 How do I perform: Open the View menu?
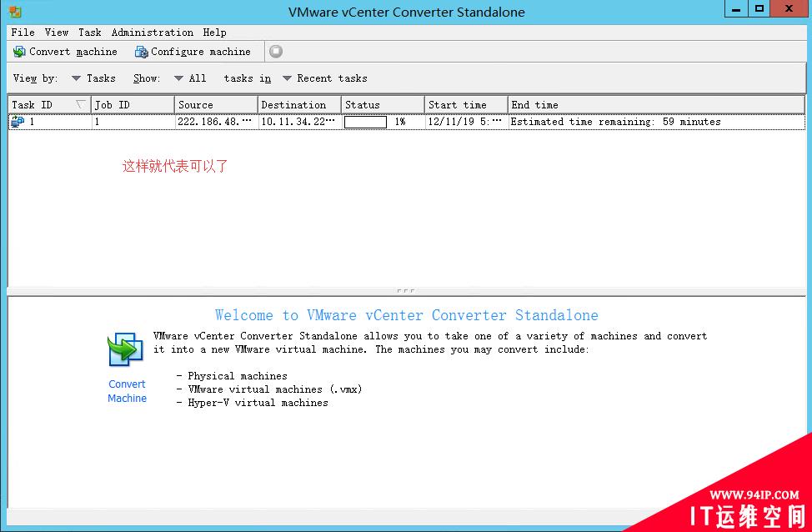click(57, 33)
